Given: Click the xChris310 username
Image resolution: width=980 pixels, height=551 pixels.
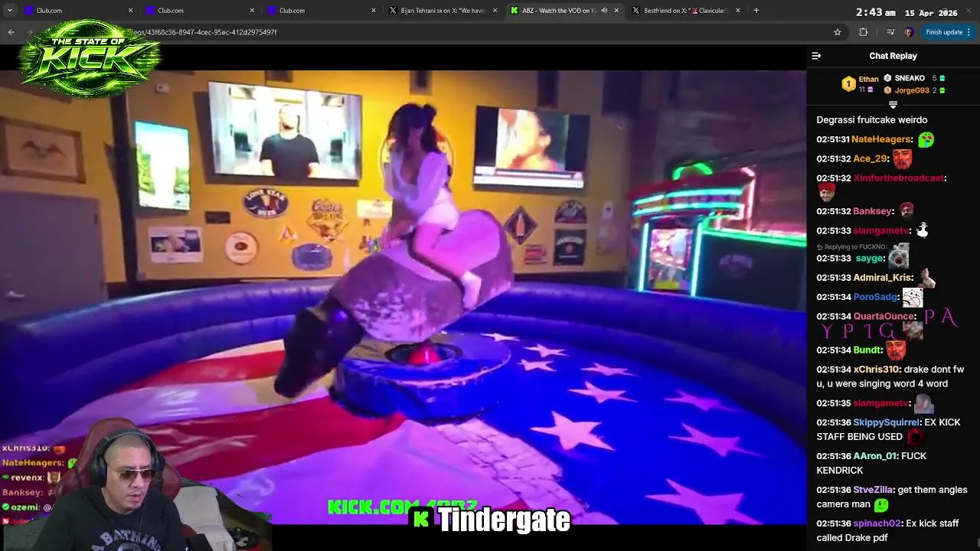Looking at the screenshot, I should click(876, 370).
